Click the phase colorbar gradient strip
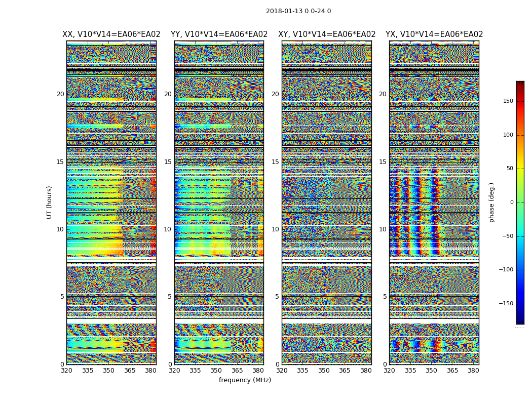 [520, 202]
